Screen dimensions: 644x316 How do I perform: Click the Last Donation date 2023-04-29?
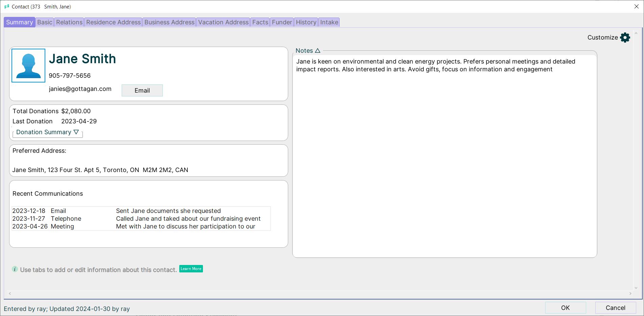(x=79, y=121)
